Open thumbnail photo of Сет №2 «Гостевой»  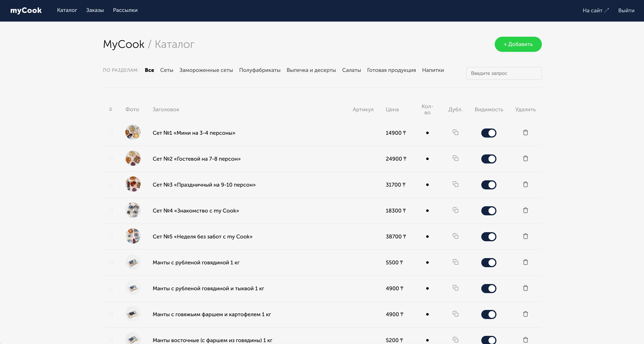coord(133,158)
